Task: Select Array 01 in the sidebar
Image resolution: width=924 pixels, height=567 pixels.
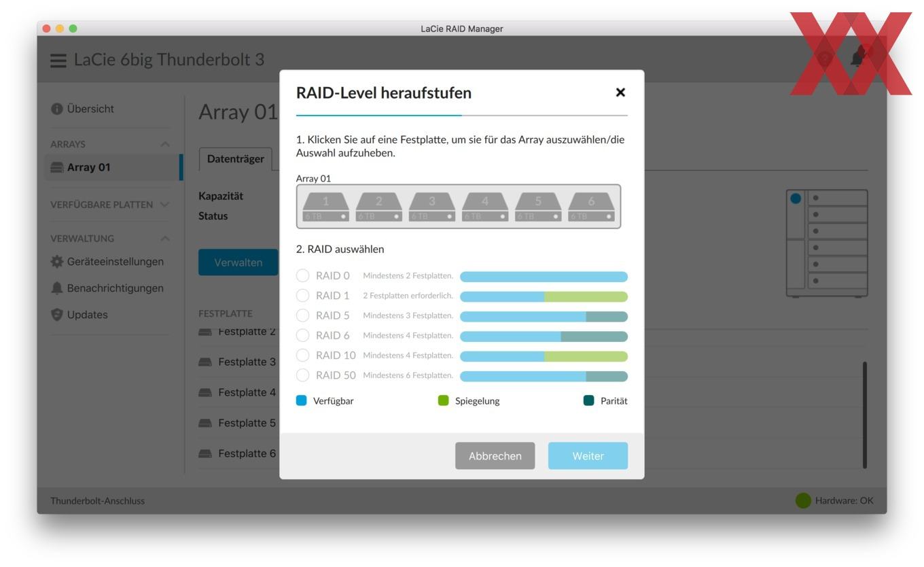Action: pos(113,167)
